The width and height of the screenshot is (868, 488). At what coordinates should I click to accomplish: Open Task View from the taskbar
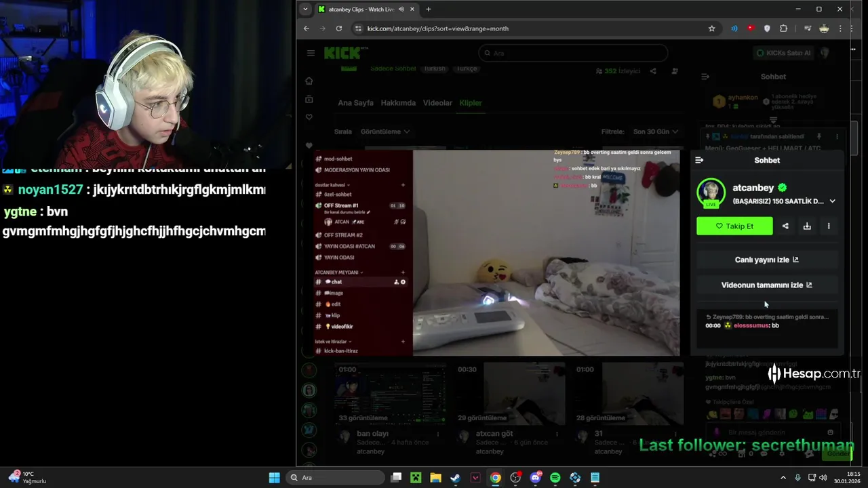[x=396, y=478]
